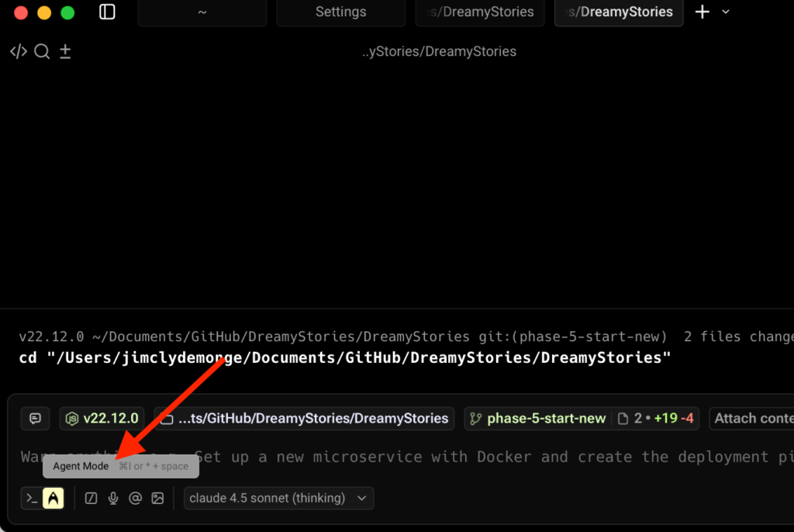794x532 pixels.
Task: Toggle the left sidebar panel icon
Action: [107, 12]
